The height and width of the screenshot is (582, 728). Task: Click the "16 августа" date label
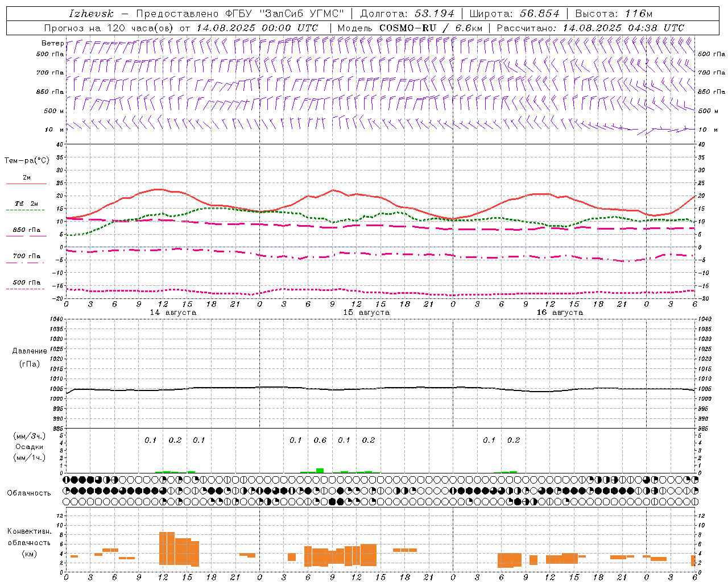[x=560, y=313]
